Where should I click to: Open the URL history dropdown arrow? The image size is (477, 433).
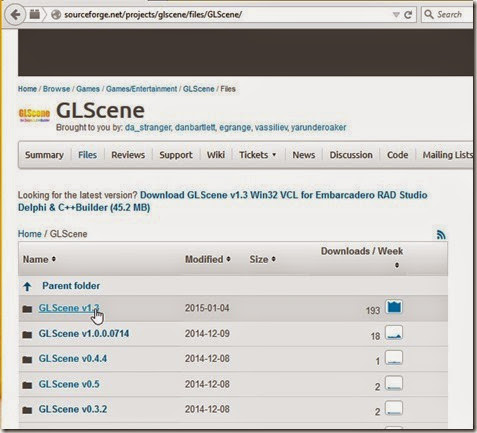coord(396,15)
